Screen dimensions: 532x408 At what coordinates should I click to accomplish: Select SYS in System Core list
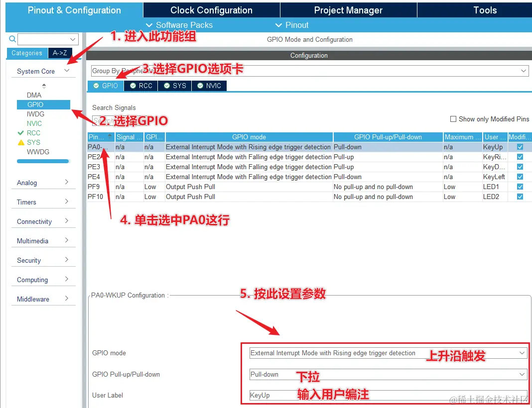click(x=33, y=142)
